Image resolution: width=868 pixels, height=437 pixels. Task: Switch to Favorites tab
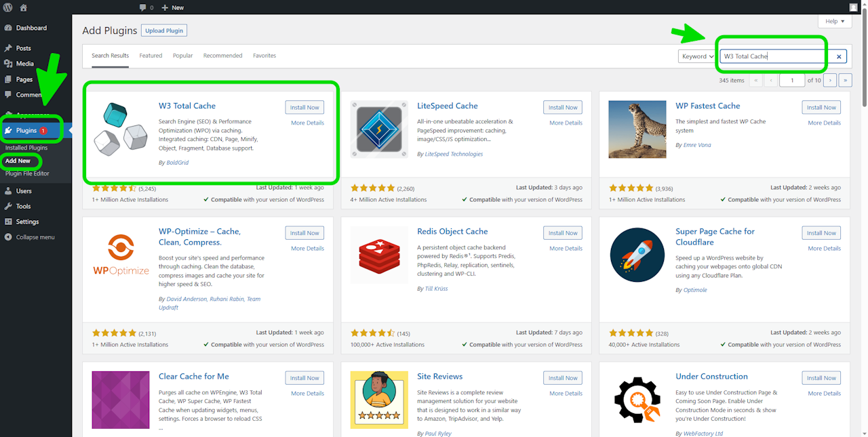click(x=264, y=56)
